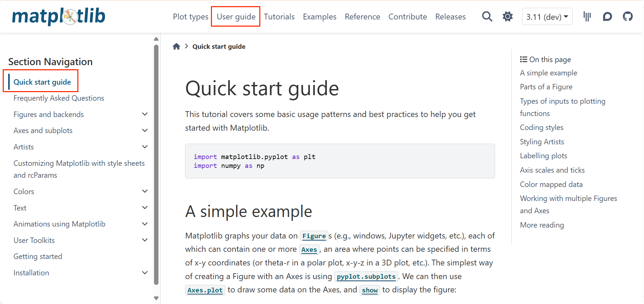Expand Axes and subplots section
This screenshot has width=644, height=304.
click(x=145, y=130)
